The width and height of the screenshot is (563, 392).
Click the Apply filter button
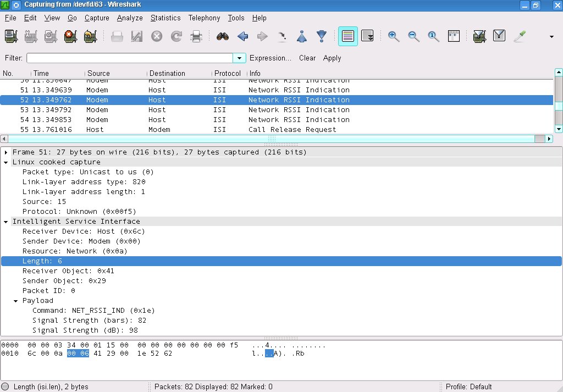pyautogui.click(x=332, y=58)
